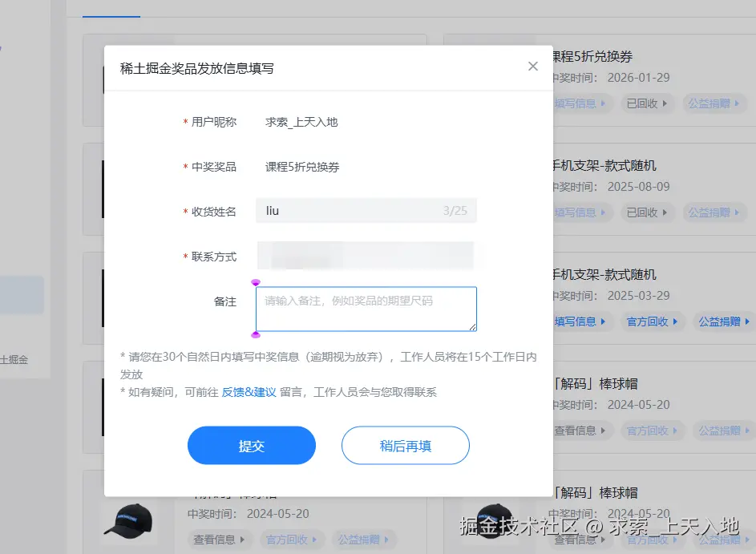Screen dimensions: 756x554
Task: Focus the 备注 remarks text area
Action: coord(366,307)
